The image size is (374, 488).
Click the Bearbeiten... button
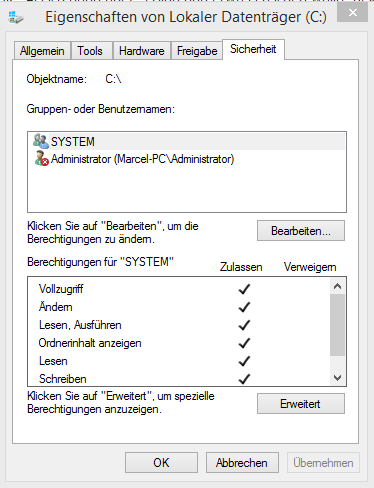[x=301, y=231]
